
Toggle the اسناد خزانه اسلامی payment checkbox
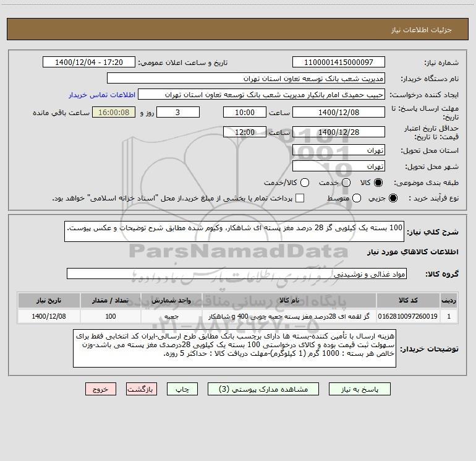[300, 198]
